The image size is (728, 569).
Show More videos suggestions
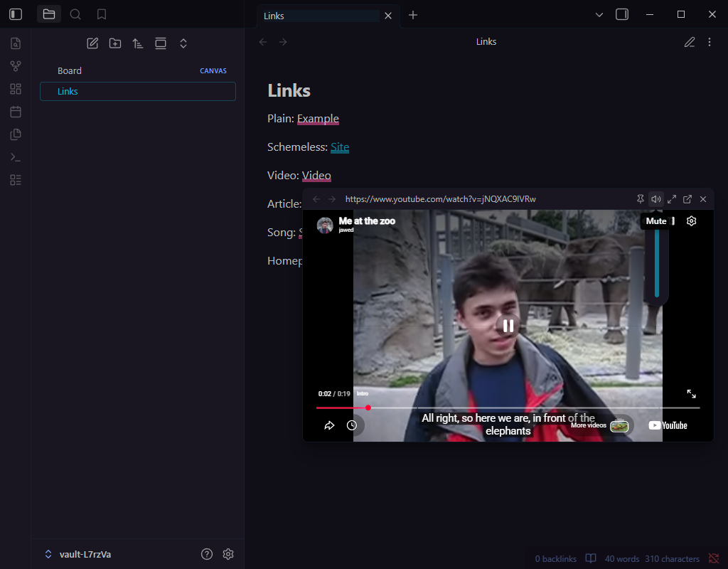point(600,425)
